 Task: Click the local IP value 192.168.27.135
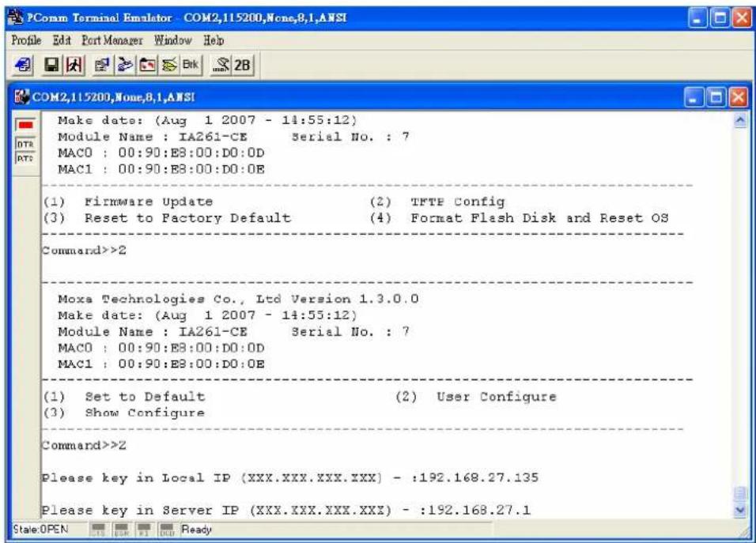tap(478, 477)
